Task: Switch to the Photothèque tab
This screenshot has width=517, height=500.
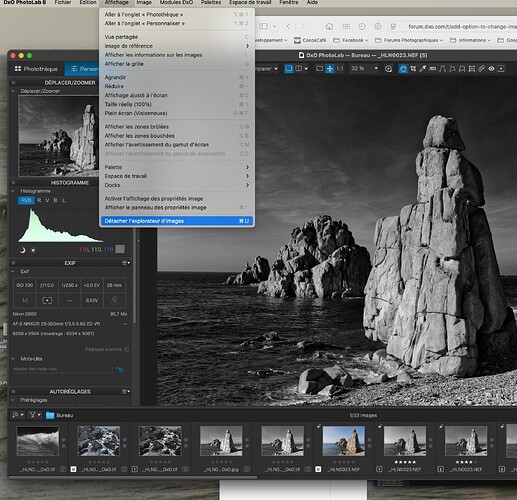Action: [36, 69]
